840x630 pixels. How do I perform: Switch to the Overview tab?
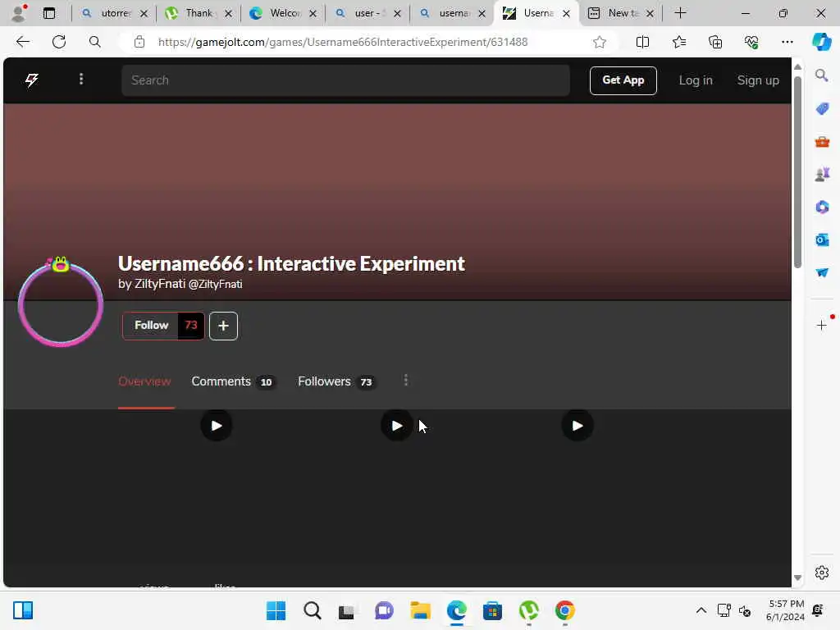point(144,381)
